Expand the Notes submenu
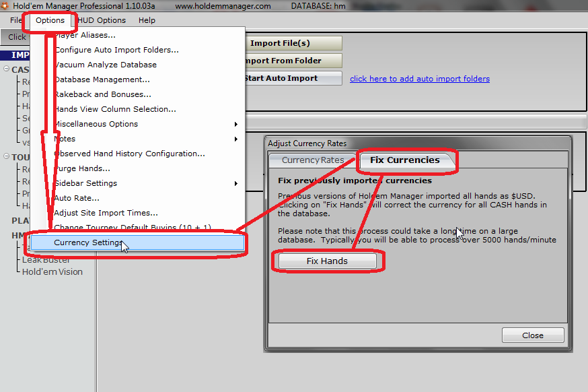 tap(138, 139)
